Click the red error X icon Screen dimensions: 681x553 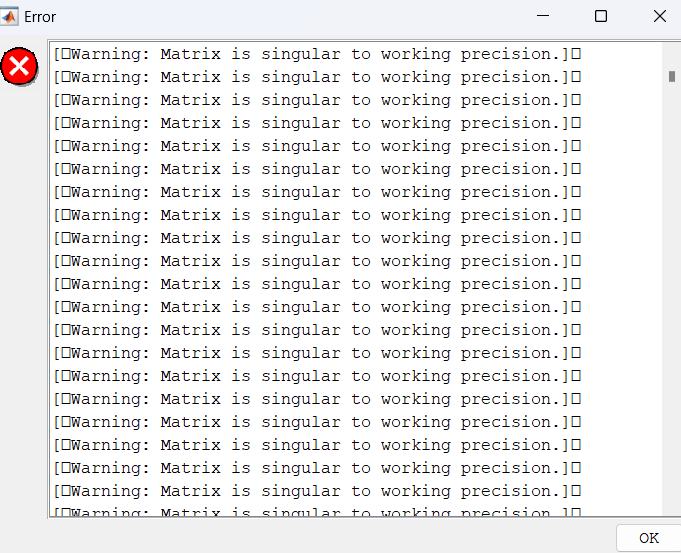point(19,66)
